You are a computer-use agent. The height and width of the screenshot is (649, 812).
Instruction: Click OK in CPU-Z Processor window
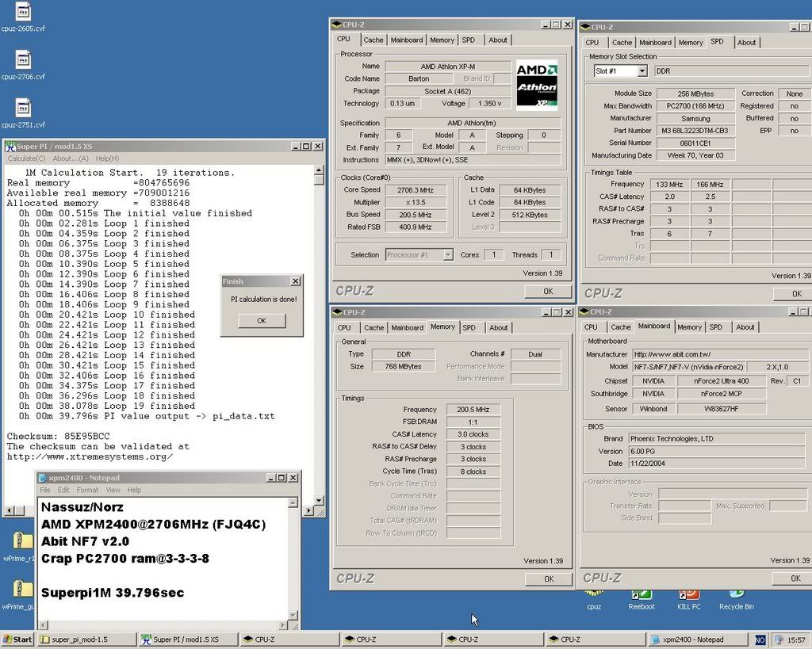click(548, 292)
